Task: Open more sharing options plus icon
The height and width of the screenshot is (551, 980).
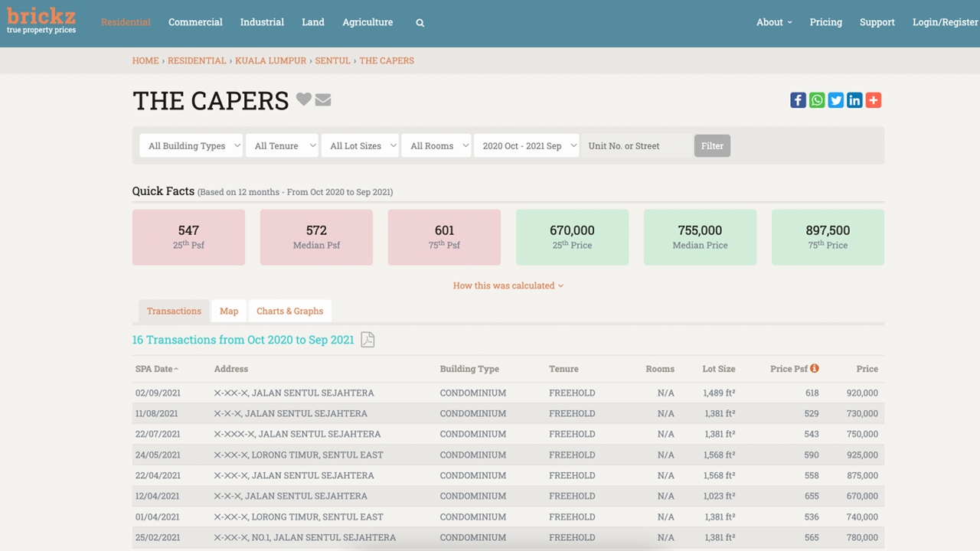Action: coord(874,100)
